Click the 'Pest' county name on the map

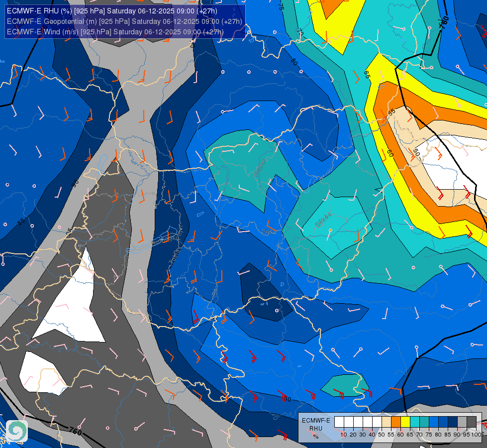pyautogui.click(x=268, y=232)
